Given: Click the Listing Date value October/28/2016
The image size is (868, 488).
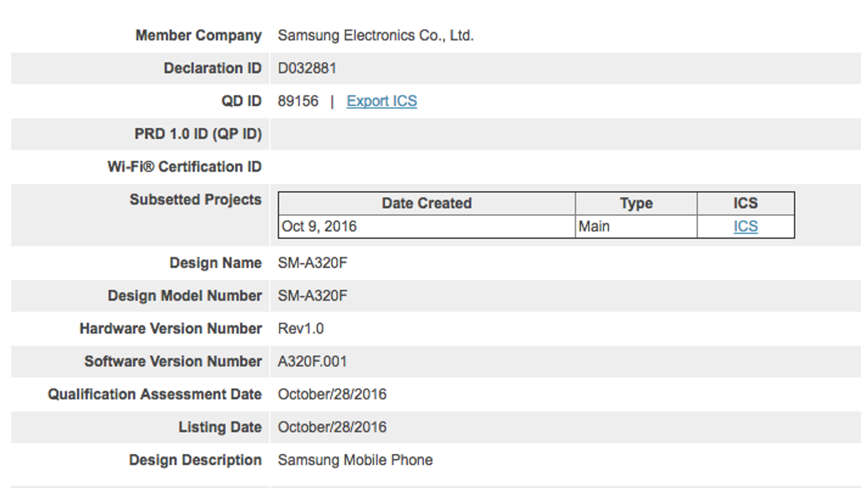Looking at the screenshot, I should coord(332,427).
